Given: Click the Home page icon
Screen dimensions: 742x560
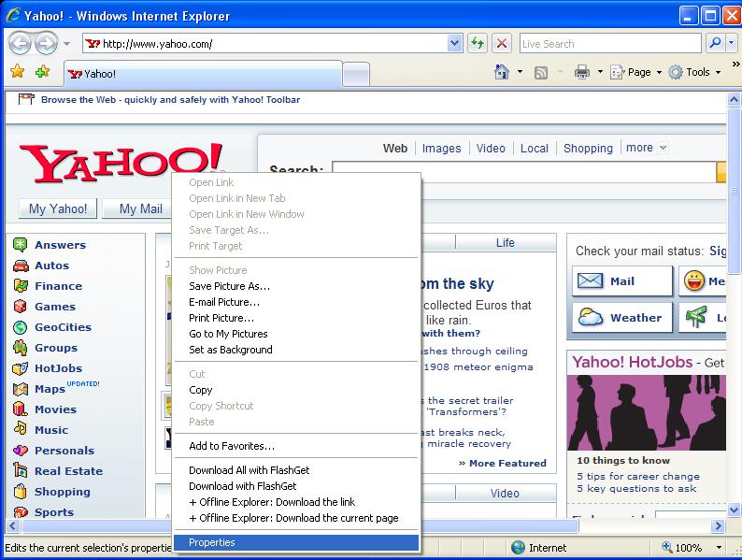Looking at the screenshot, I should pos(502,72).
